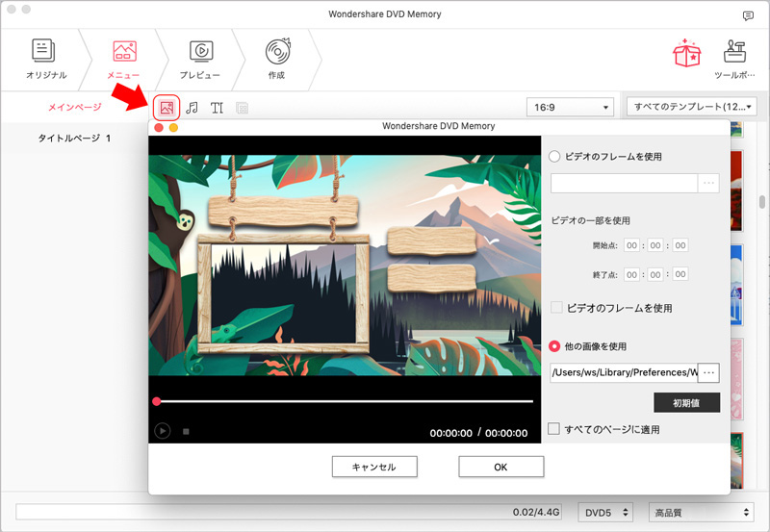Select the ビデオのフレームを使用 radio button
This screenshot has height=532, width=770.
point(554,157)
